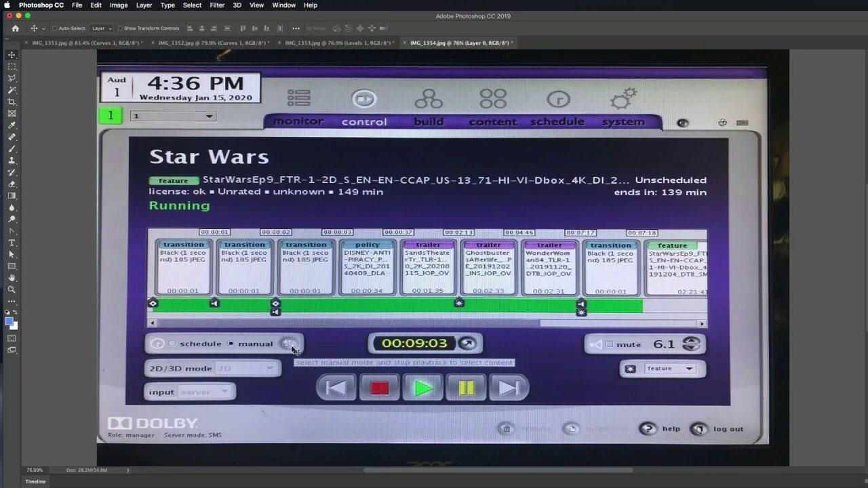Toggle Quick Mask mode icon
The image size is (868, 488).
(x=12, y=338)
